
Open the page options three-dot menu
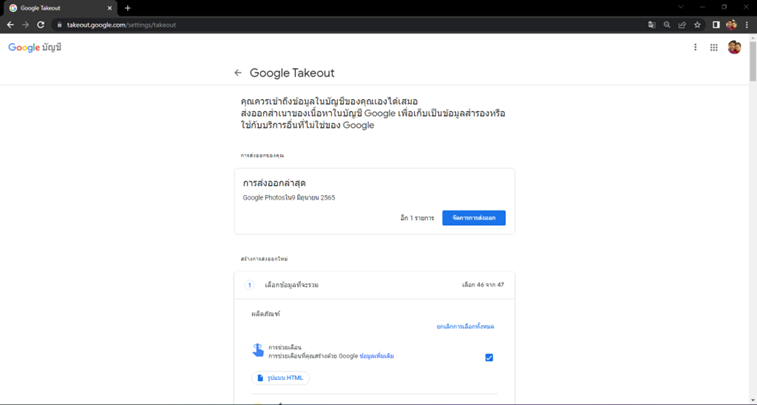[x=695, y=47]
